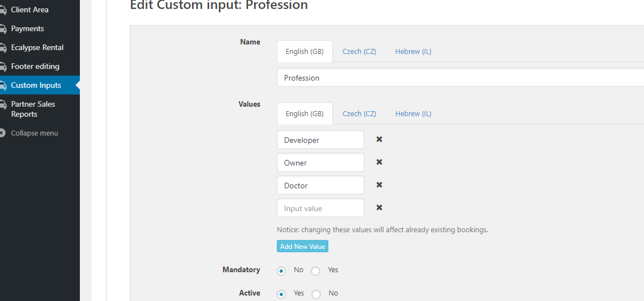644x301 pixels.
Task: Remove the Developer value with its X icon
Action: 379,139
